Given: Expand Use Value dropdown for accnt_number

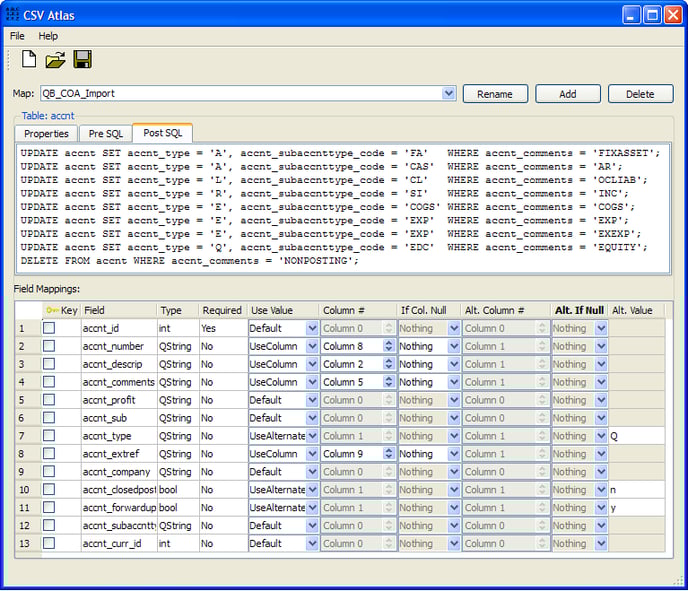Looking at the screenshot, I should (312, 346).
